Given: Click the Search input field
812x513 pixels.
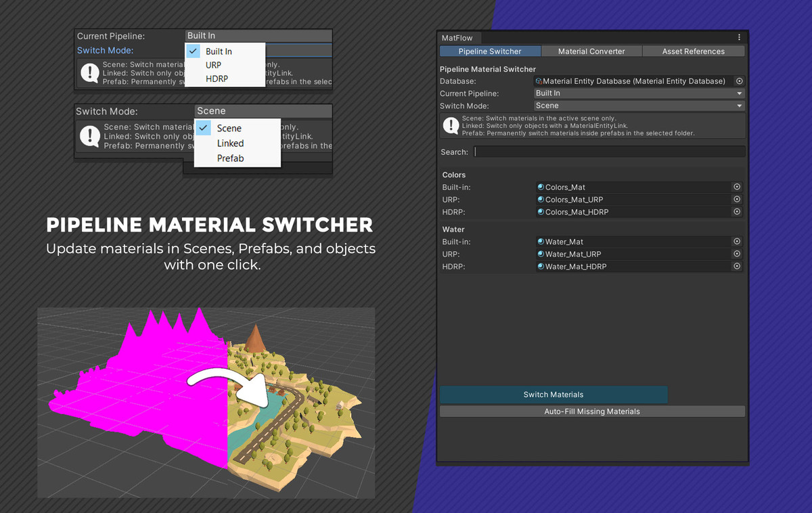Looking at the screenshot, I should click(609, 152).
